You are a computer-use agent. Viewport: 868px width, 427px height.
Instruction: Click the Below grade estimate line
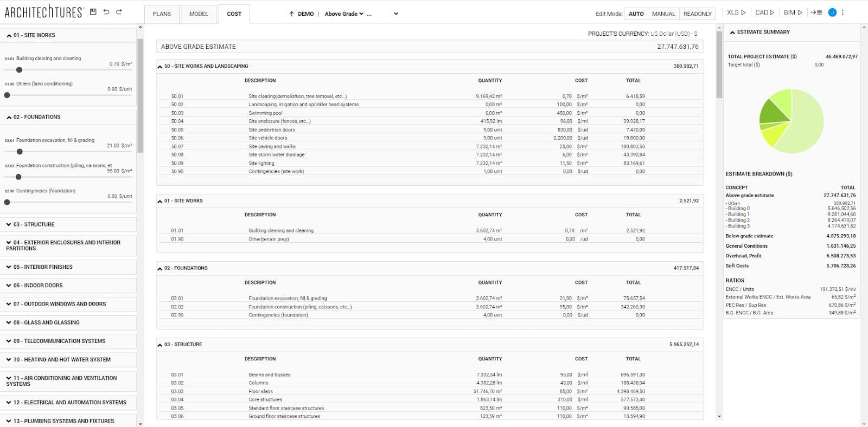(790, 236)
